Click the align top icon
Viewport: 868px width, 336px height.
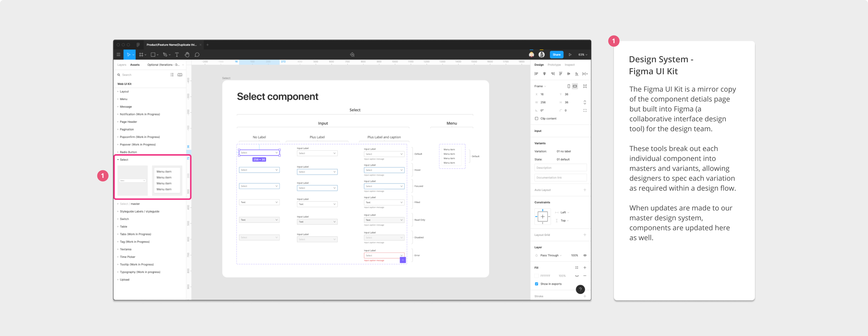(560, 74)
